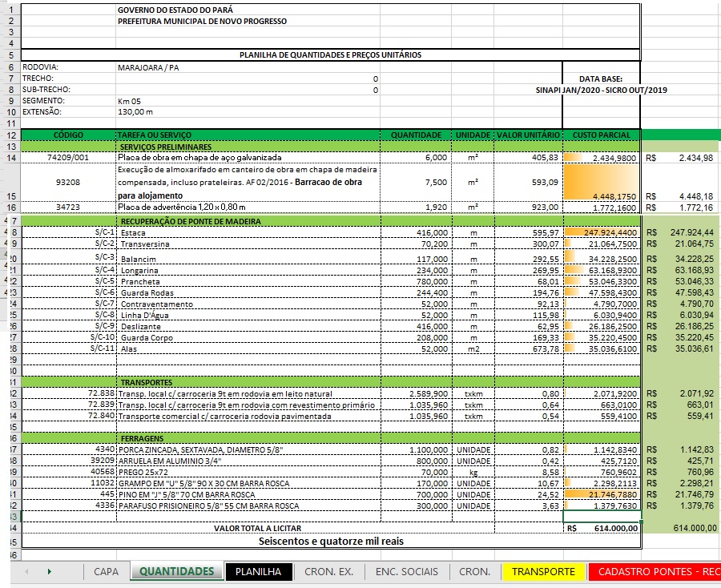Click the Alas service cell
This screenshot has width=721, height=588.
[x=248, y=348]
